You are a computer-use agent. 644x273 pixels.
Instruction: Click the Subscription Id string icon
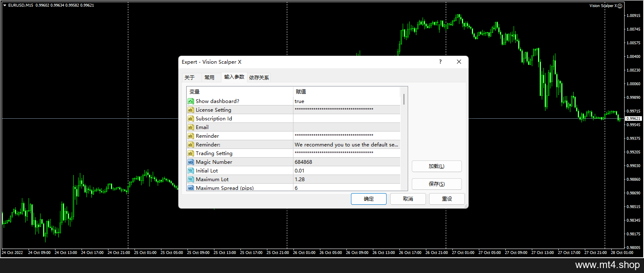click(x=191, y=119)
